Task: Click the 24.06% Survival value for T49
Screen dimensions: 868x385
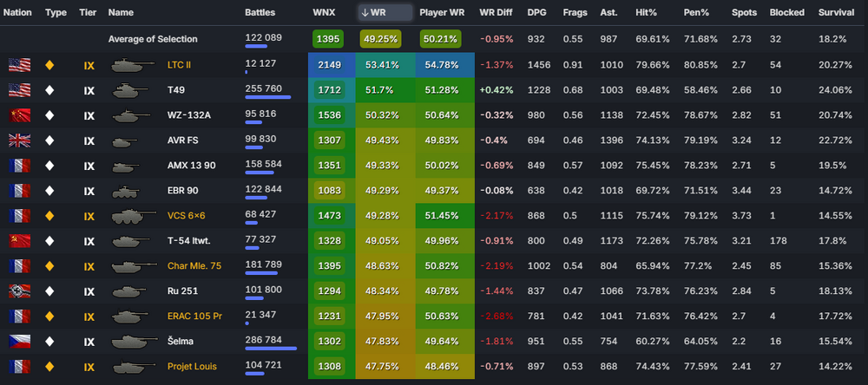Action: [835, 90]
